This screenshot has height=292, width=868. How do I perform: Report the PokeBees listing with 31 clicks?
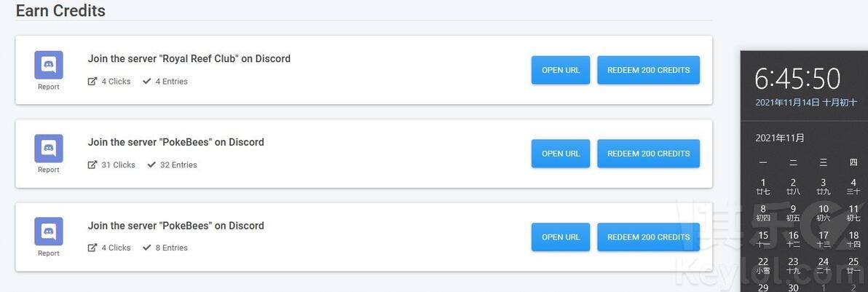coord(49,170)
